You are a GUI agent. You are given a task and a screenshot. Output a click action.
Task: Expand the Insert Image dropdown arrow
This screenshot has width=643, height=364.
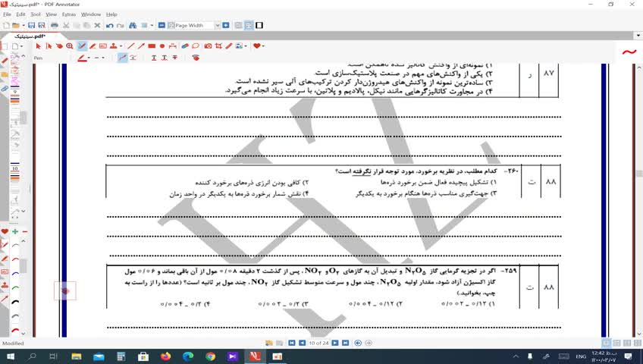pyautogui.click(x=245, y=46)
